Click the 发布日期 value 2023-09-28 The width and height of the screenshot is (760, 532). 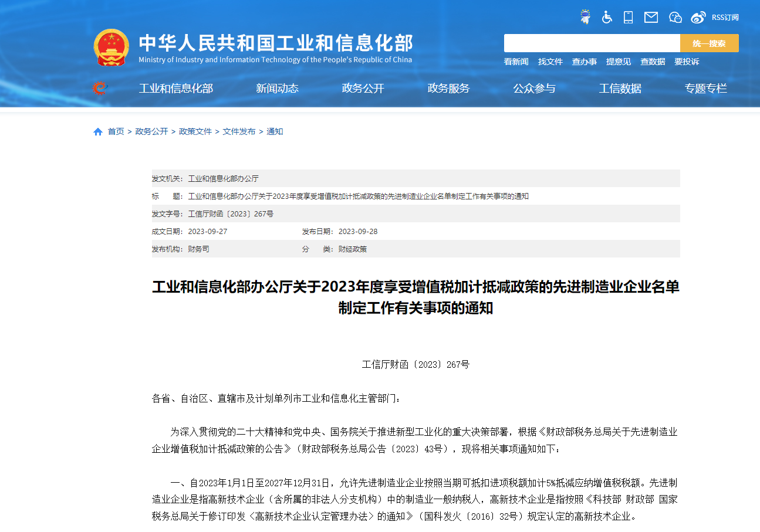coord(358,231)
